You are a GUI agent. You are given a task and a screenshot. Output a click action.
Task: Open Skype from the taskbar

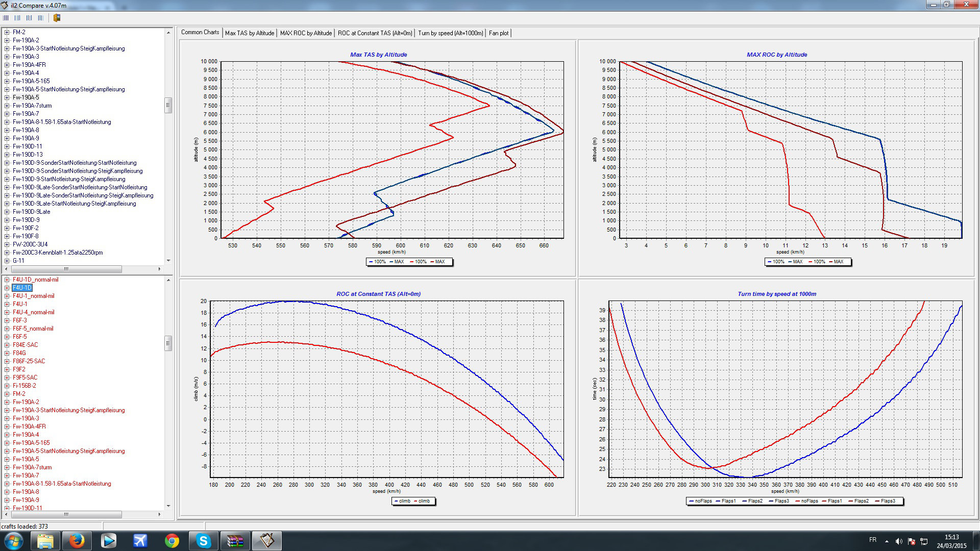pyautogui.click(x=203, y=541)
